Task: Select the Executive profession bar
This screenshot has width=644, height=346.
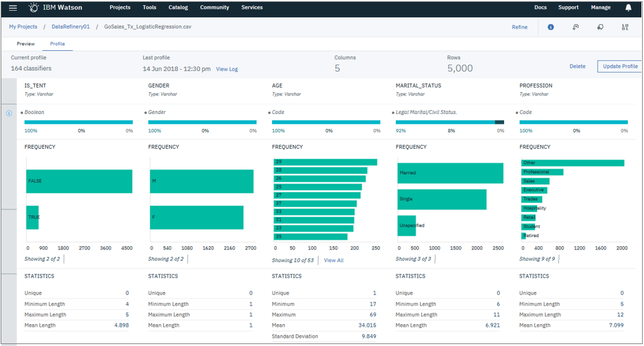Action: click(x=534, y=190)
